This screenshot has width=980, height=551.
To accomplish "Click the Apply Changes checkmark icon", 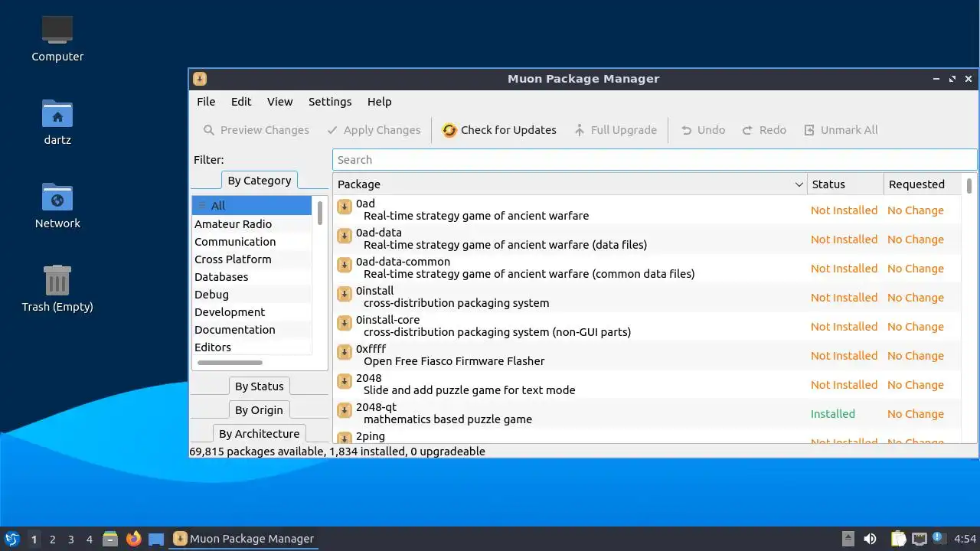I will 332,130.
